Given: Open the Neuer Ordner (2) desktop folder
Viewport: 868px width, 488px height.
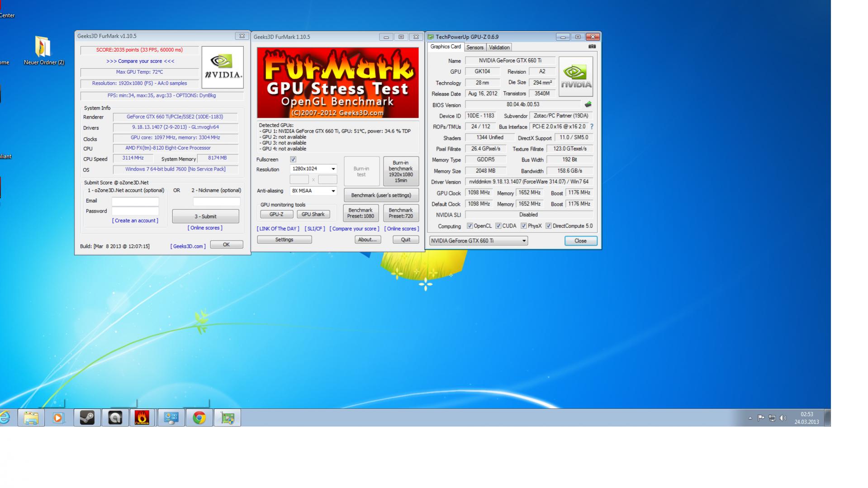Looking at the screenshot, I should 43,51.
